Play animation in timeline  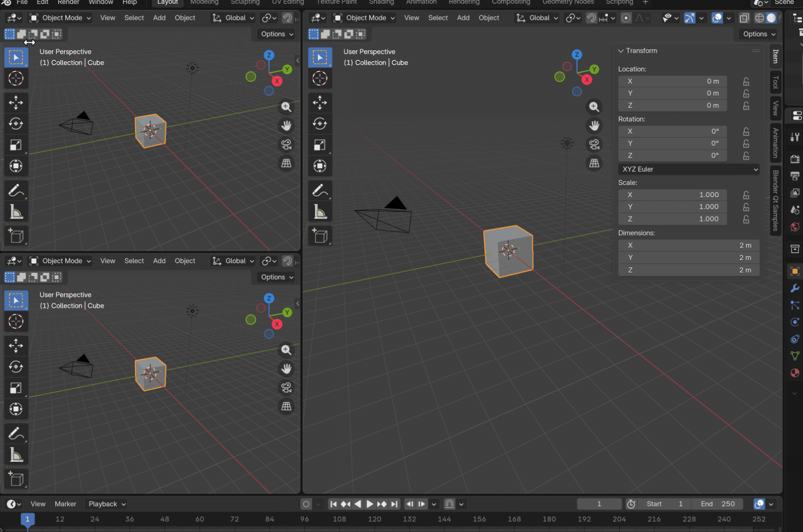click(x=369, y=504)
